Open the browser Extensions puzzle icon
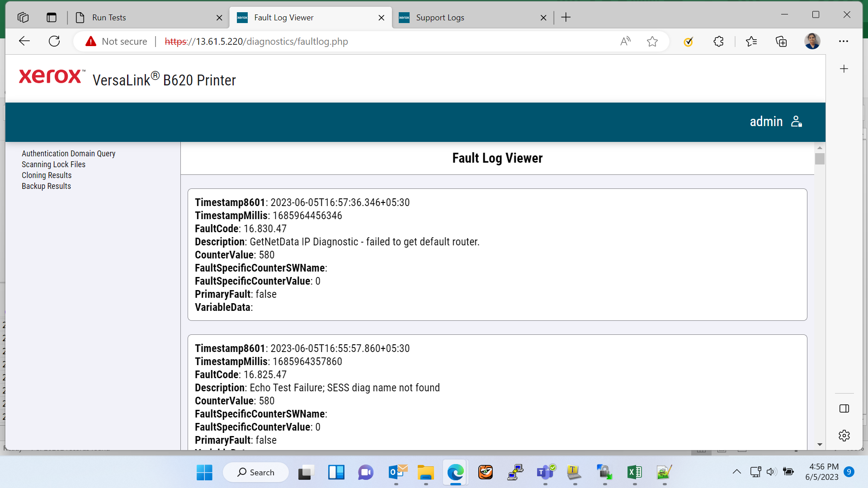Screen dimensions: 868x488 718,42
